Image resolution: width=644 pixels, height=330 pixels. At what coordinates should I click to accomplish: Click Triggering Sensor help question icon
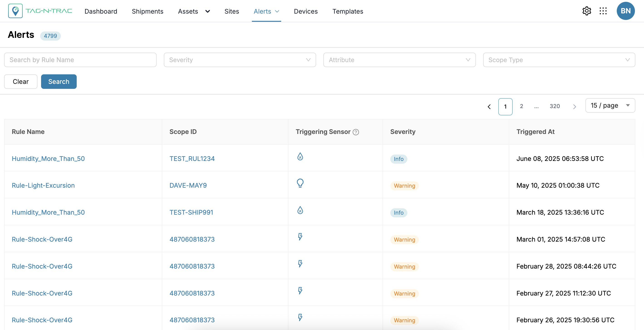pos(356,132)
